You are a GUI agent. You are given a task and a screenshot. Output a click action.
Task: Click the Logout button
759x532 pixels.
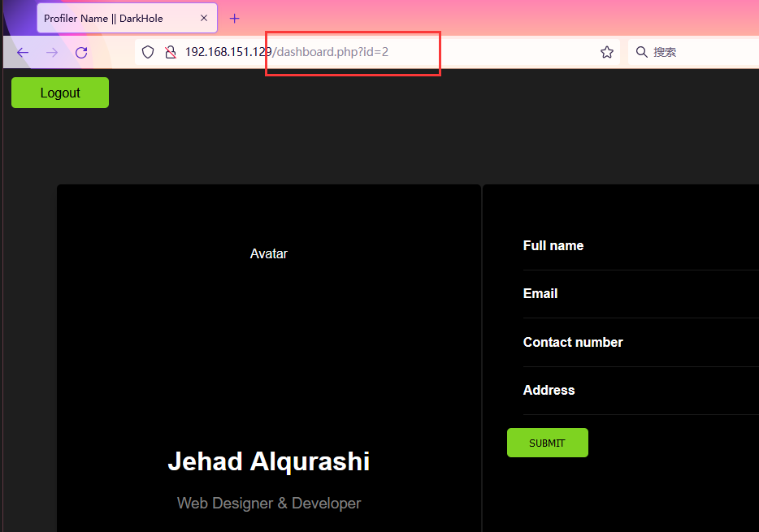click(60, 93)
